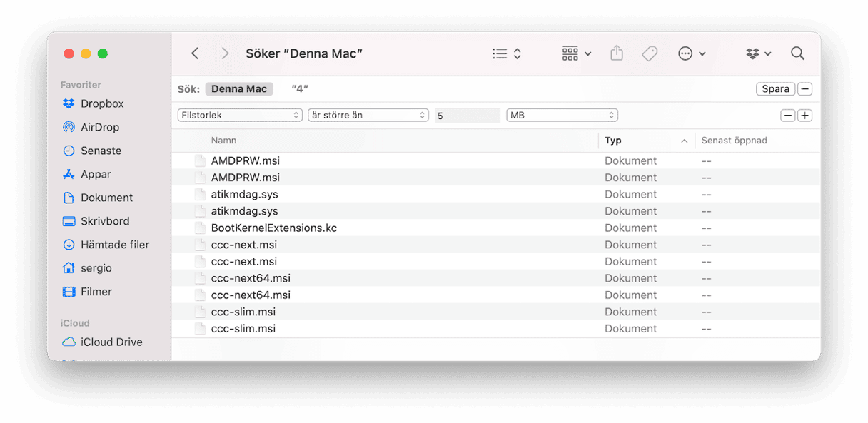Click the Appar sidebar icon
The height and width of the screenshot is (423, 868).
(69, 174)
